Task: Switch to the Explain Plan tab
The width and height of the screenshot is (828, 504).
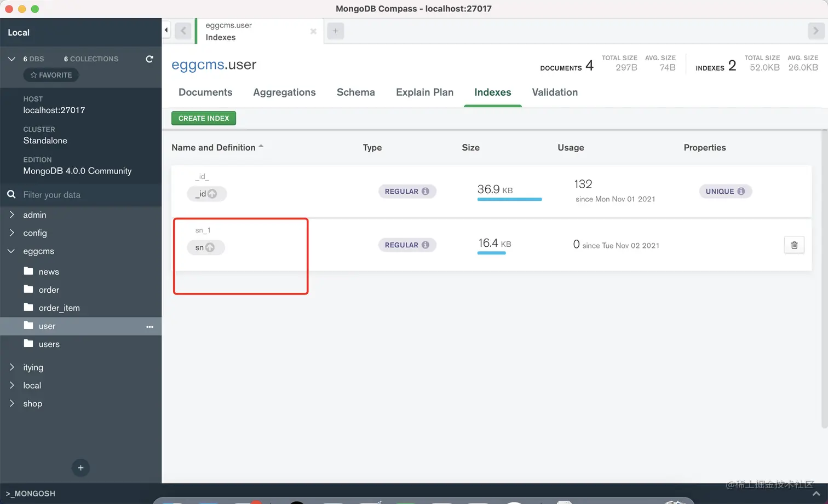Action: coord(424,92)
